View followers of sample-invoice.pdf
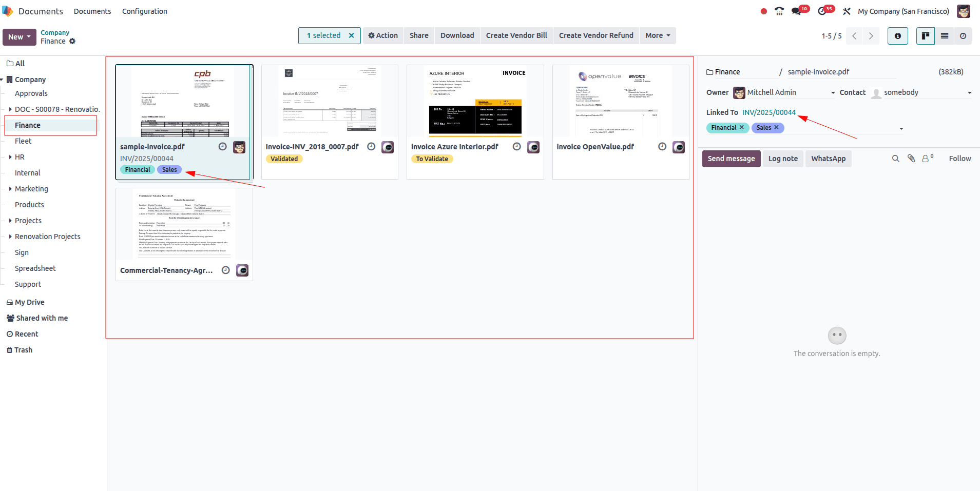Viewport: 980px width, 491px height. point(926,159)
